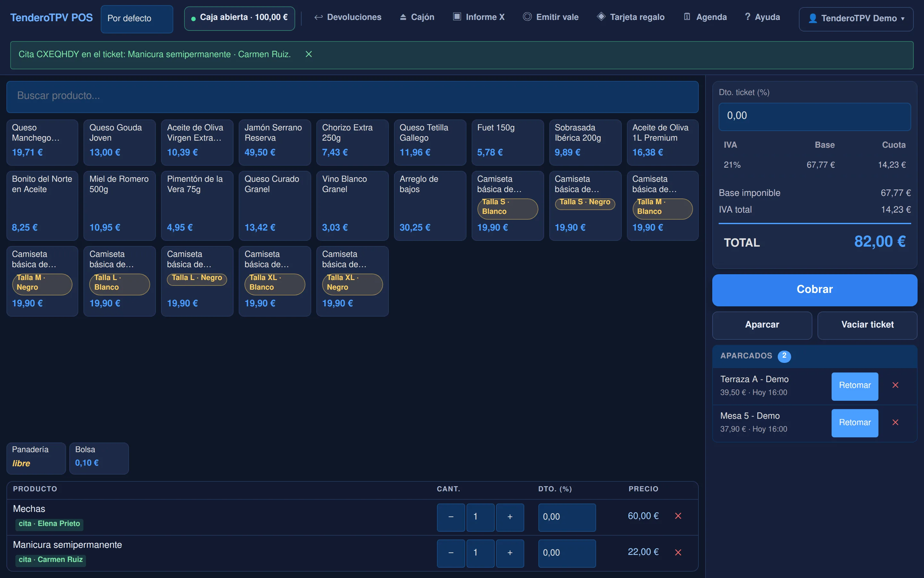Remove Manicura semipermanente line from ticket
The image size is (924, 578).
tap(678, 552)
